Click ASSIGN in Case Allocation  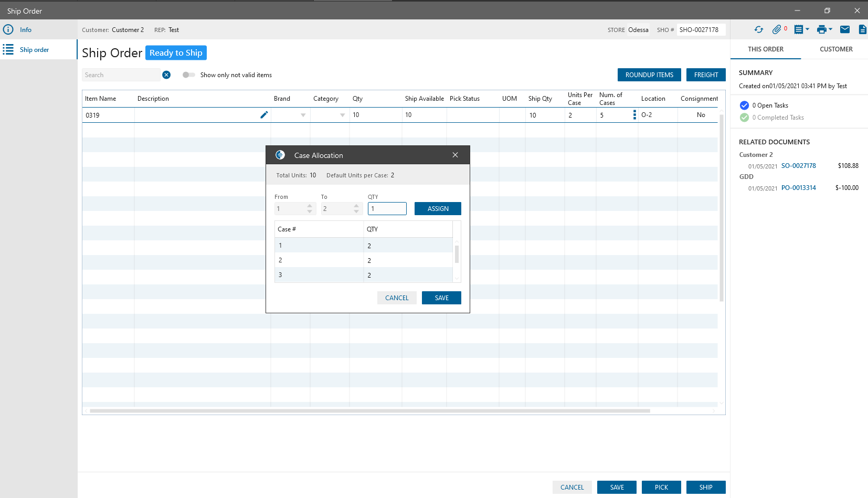[x=438, y=209]
